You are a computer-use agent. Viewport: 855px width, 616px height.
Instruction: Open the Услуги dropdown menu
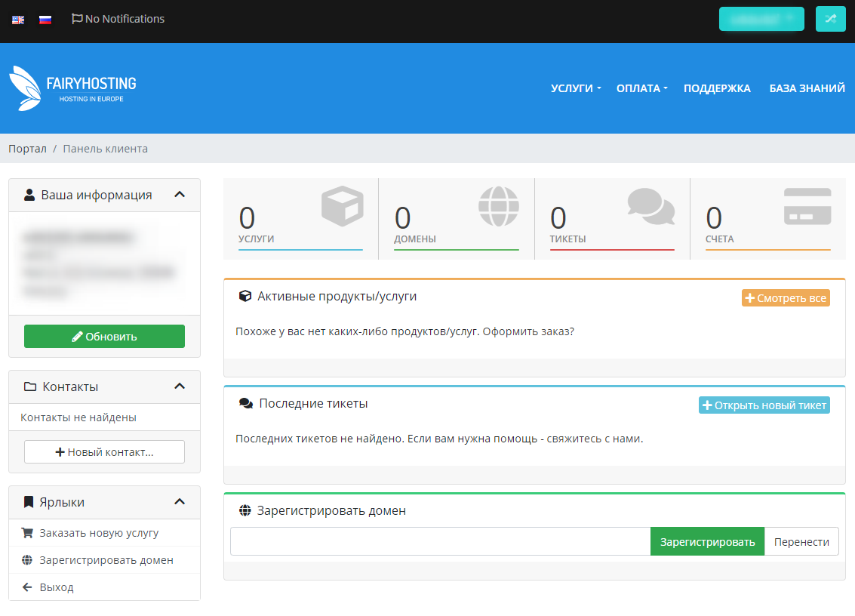pos(575,88)
